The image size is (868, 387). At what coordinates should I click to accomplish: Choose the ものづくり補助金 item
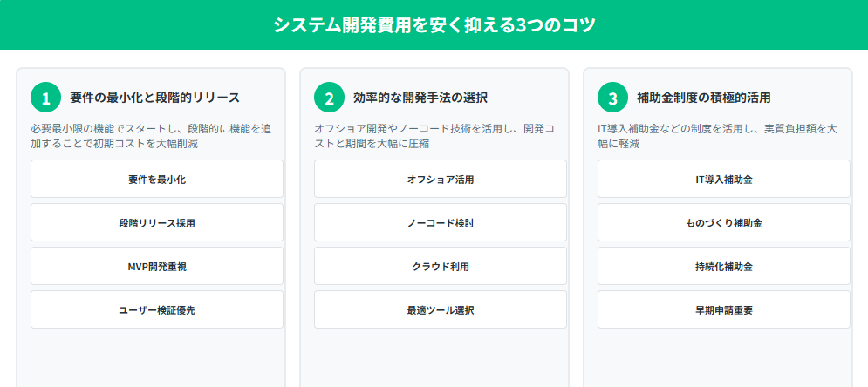tap(723, 222)
